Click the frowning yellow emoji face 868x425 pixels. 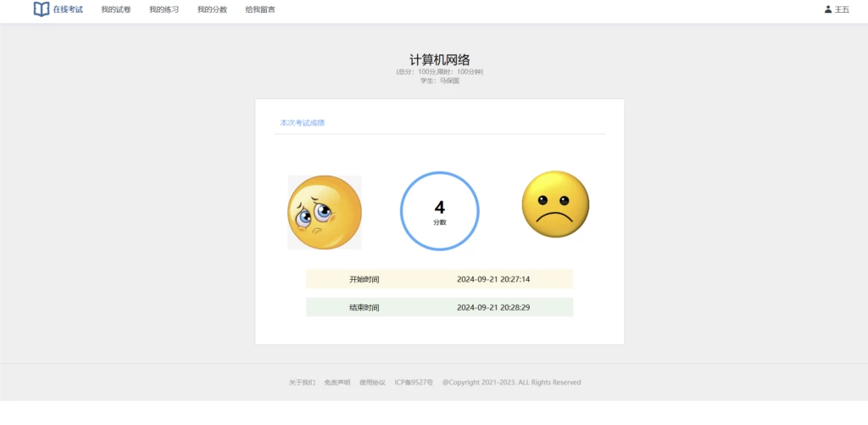(x=555, y=204)
